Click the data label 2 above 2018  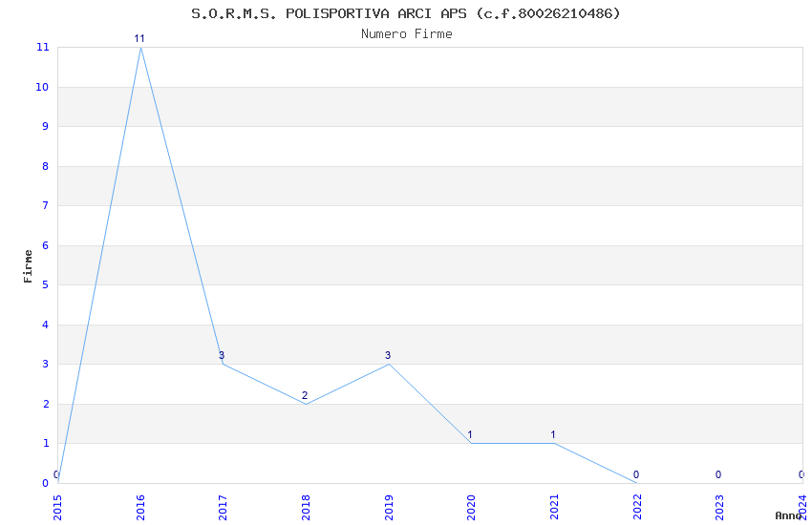[305, 395]
